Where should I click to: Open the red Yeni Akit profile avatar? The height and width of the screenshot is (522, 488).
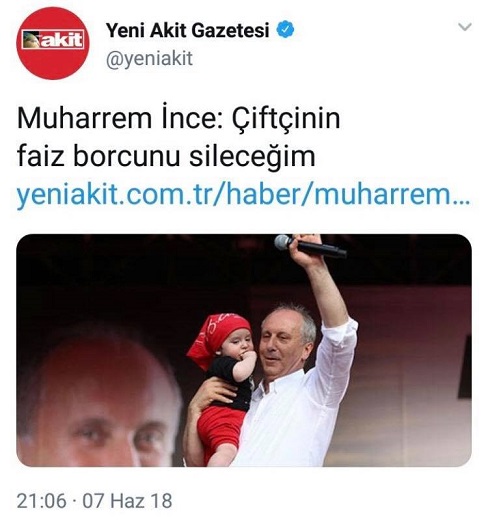53,43
